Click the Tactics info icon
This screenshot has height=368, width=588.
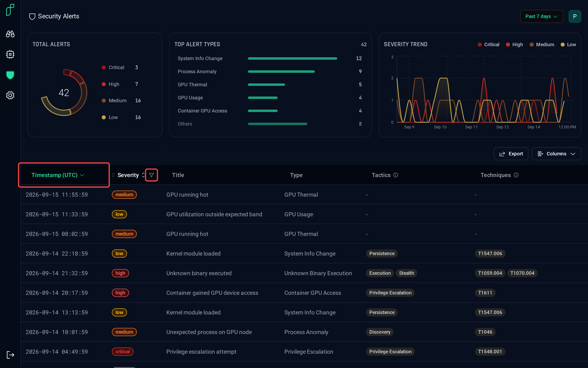pyautogui.click(x=395, y=175)
